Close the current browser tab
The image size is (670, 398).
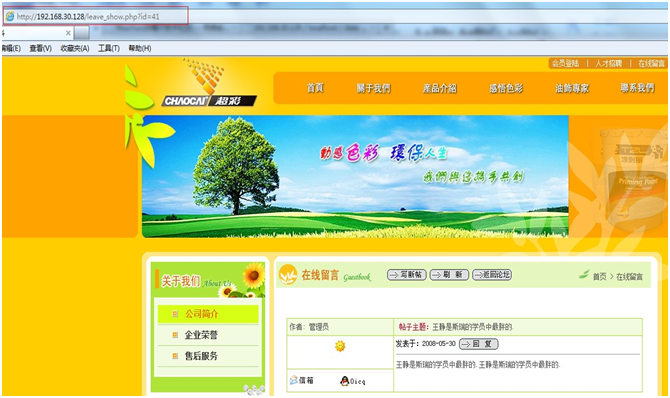tap(68, 32)
